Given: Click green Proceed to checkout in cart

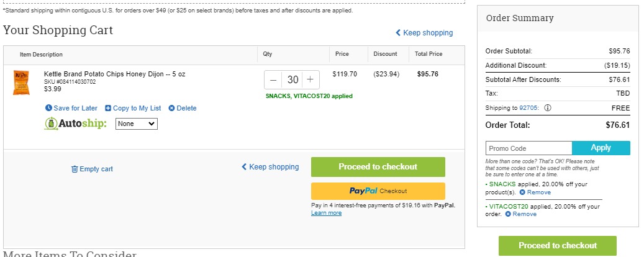Looking at the screenshot, I should pos(378,167).
